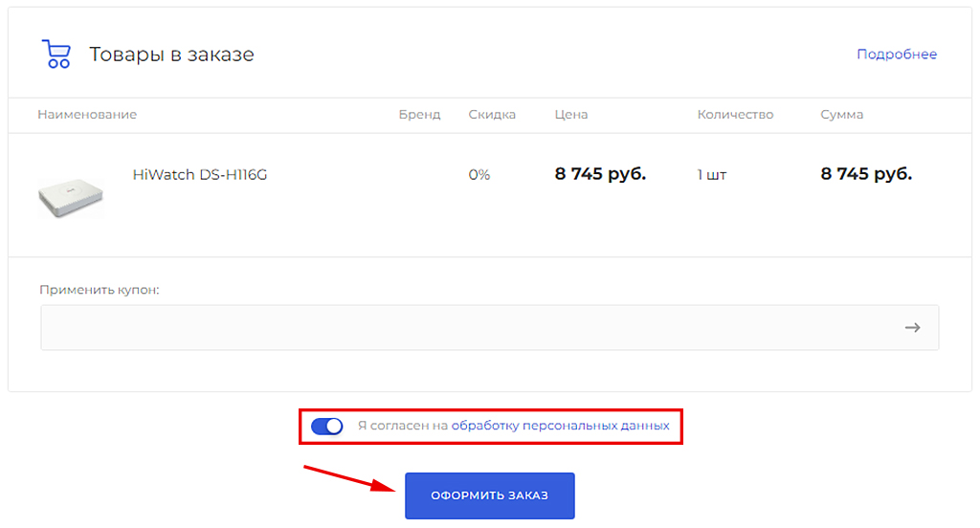
Task: Open the обработку персональных данных link
Action: pyautogui.click(x=560, y=426)
